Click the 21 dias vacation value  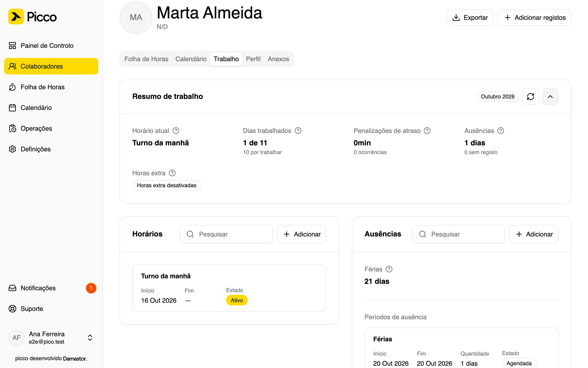pos(377,281)
